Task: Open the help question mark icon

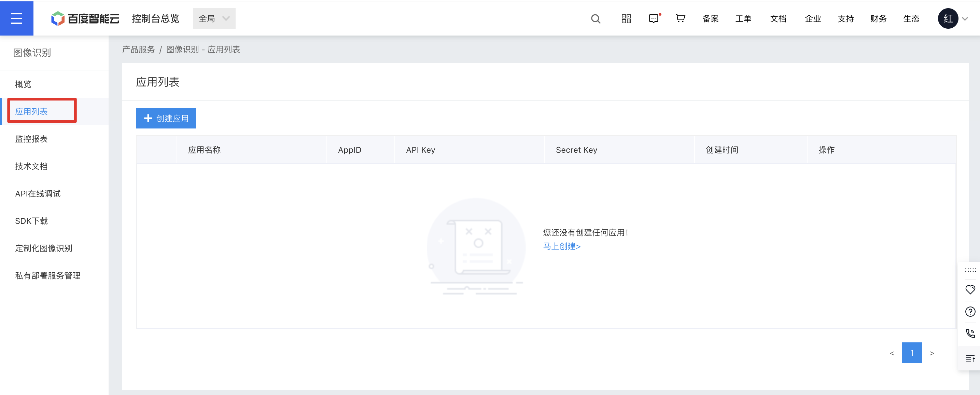Action: tap(970, 312)
